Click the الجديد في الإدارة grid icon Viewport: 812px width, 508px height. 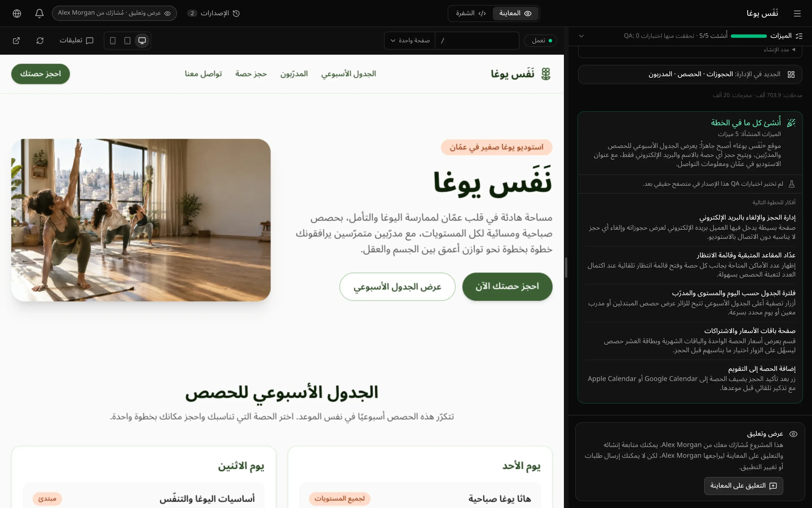tap(791, 74)
